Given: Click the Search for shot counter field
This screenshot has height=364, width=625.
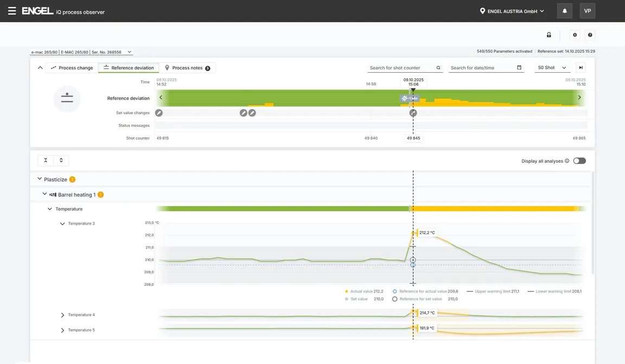Looking at the screenshot, I should pyautogui.click(x=401, y=68).
